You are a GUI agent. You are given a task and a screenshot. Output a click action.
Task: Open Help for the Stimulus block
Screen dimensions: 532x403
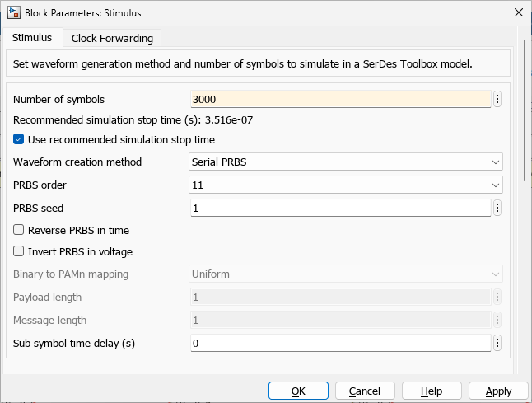pyautogui.click(x=431, y=391)
